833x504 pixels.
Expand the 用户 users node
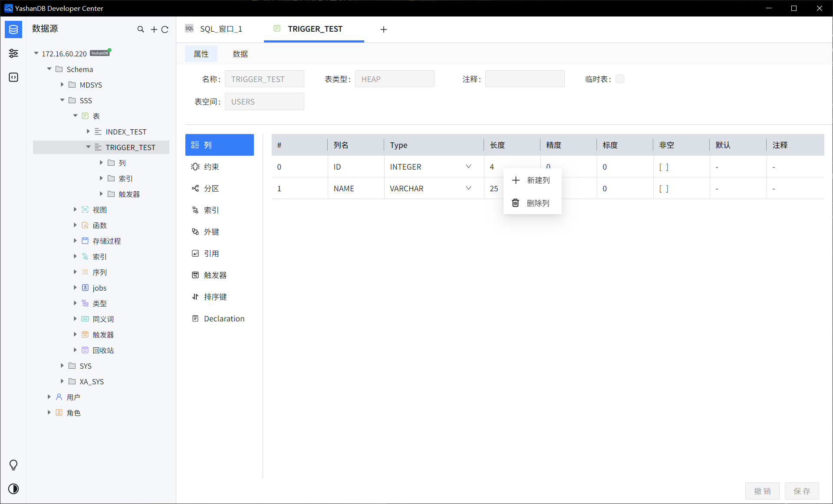[49, 397]
